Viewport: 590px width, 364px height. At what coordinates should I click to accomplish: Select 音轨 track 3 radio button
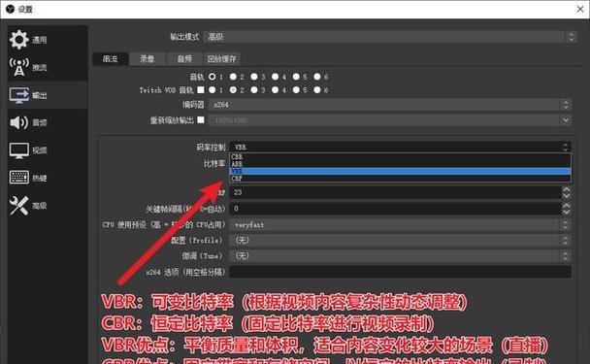point(254,77)
